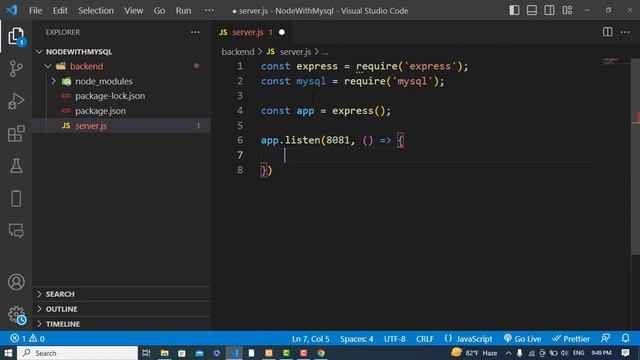The width and height of the screenshot is (640, 360).
Task: Open the chat panel icon in activity bar
Action: pyautogui.click(x=16, y=231)
